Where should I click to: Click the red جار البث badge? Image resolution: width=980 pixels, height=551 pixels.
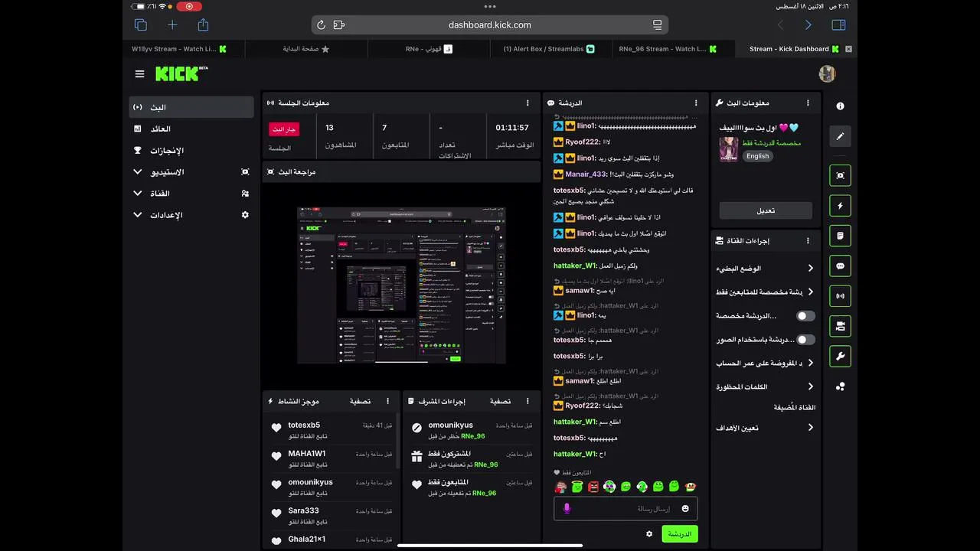284,129
